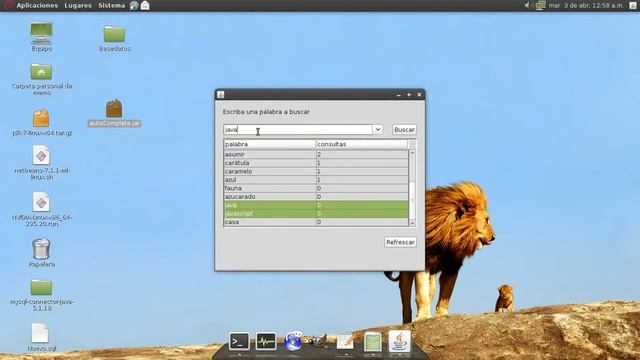640x360 pixels.
Task: Click the far-right top panel icon
Action: pyautogui.click(x=633, y=5)
